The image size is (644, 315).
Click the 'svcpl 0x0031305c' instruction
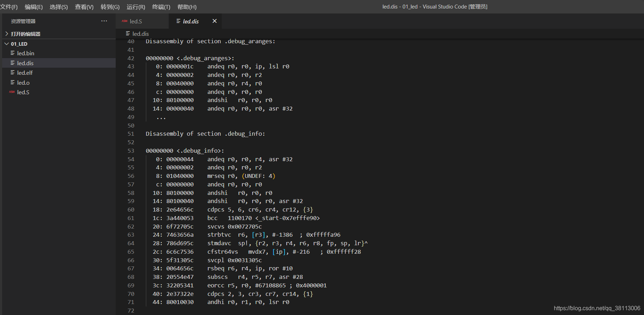pos(235,260)
